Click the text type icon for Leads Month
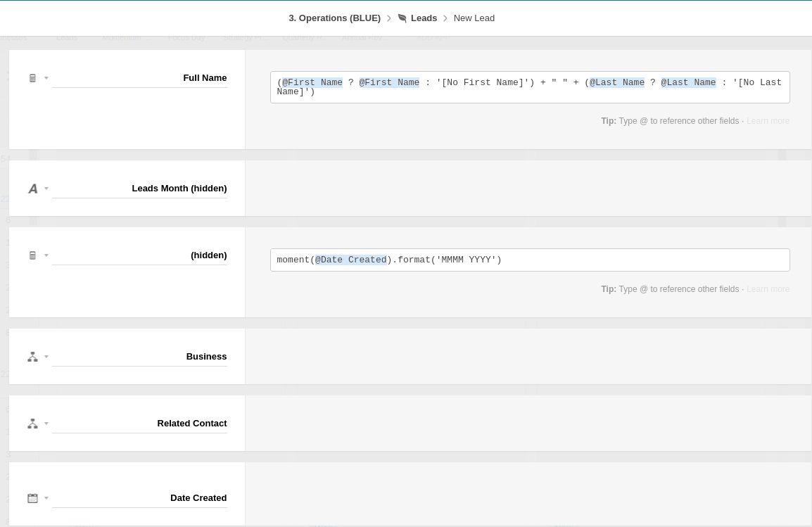 32,189
